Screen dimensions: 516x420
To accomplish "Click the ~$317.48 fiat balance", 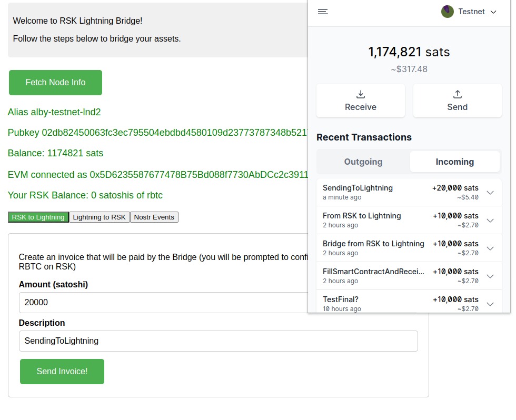I will pos(409,69).
